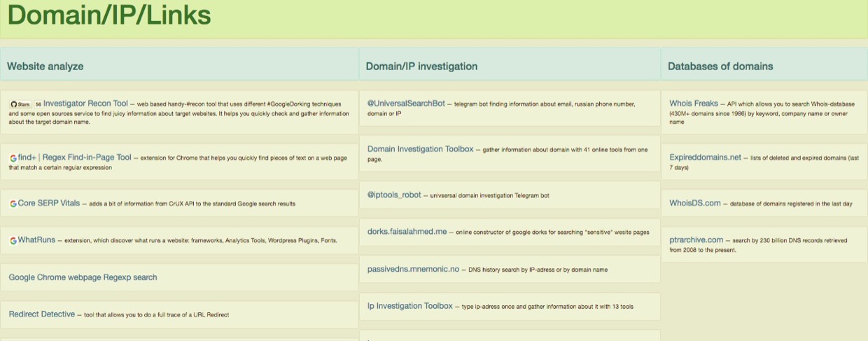868x341 pixels.
Task: Open the WhoisDS.com link
Action: click(694, 203)
